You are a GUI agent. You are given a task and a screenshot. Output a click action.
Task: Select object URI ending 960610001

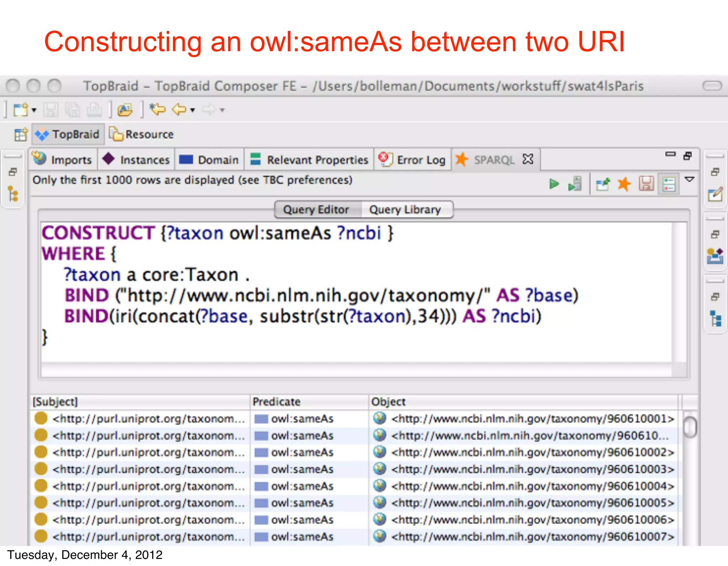click(533, 419)
